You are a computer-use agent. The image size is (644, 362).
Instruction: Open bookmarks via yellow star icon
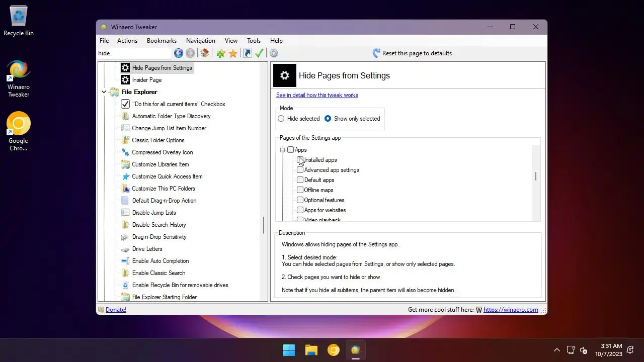coord(233,53)
